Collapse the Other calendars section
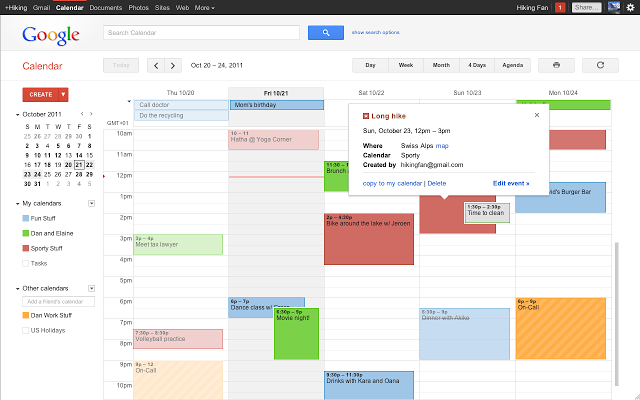Image resolution: width=640 pixels, height=400 pixels. [x=18, y=288]
